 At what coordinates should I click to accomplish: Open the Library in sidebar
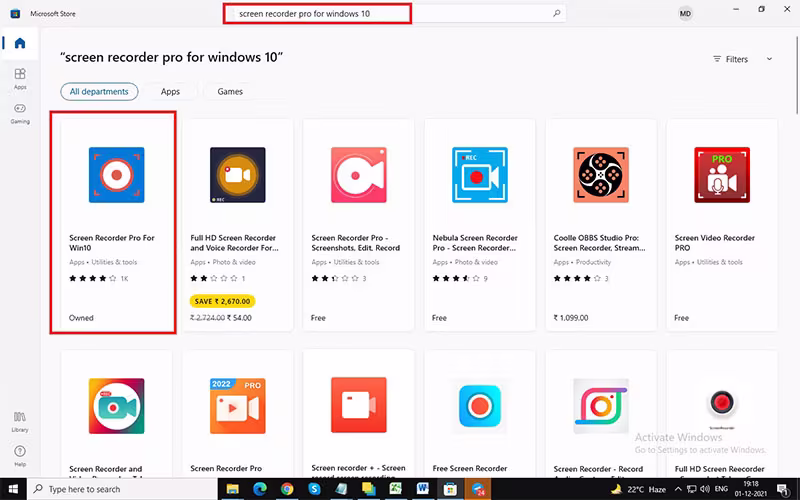tap(20, 421)
